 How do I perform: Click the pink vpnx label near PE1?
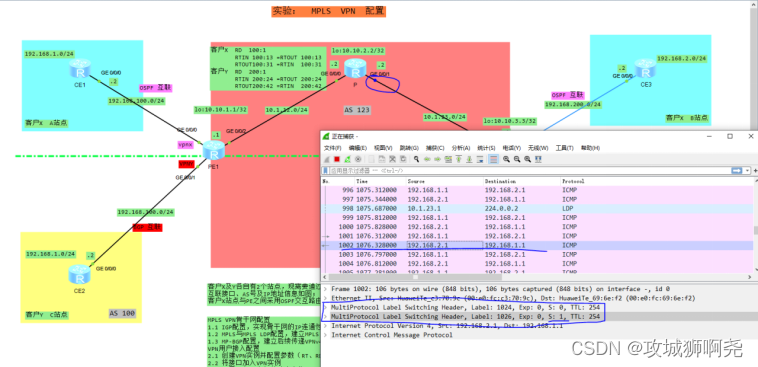coord(186,144)
